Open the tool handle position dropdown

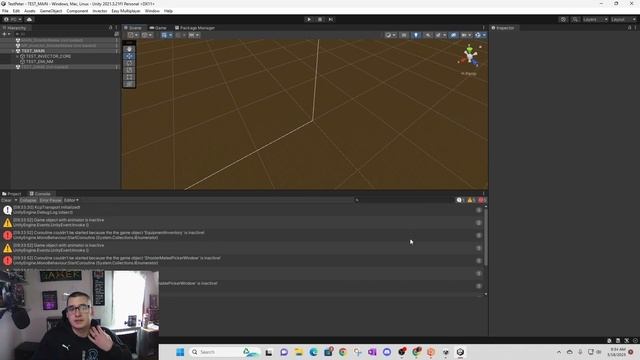133,35
